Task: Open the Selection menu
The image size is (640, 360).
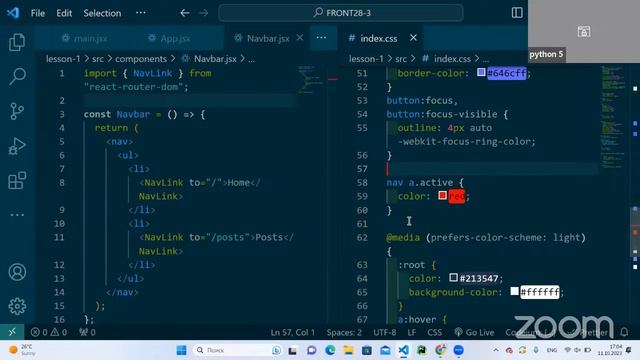Action: pyautogui.click(x=102, y=13)
